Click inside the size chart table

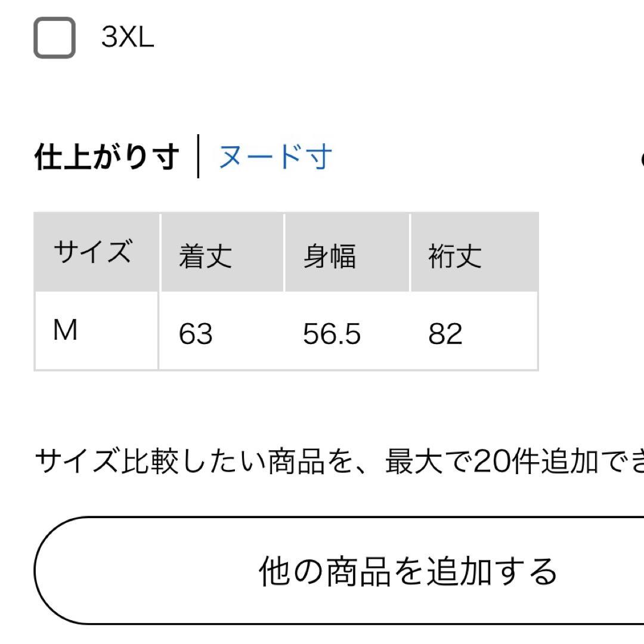point(286,292)
